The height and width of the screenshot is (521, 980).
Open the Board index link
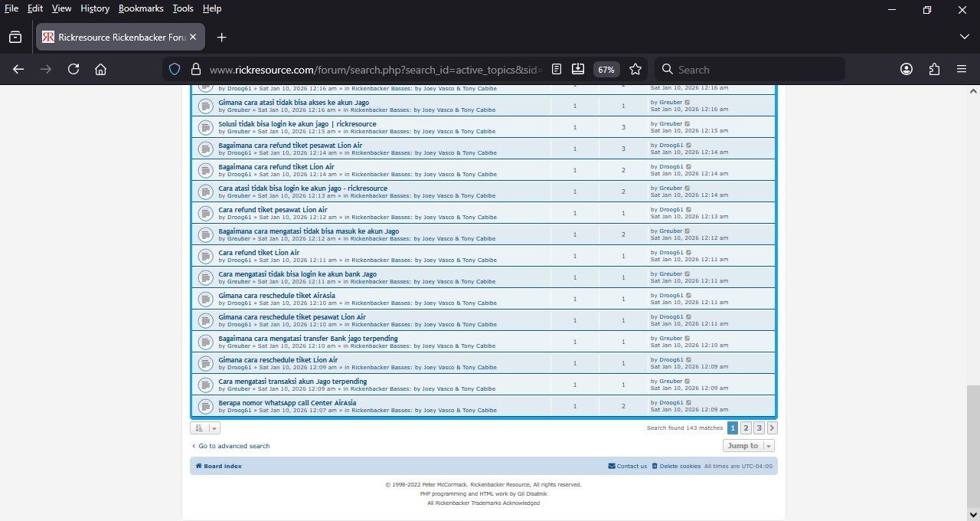click(219, 466)
